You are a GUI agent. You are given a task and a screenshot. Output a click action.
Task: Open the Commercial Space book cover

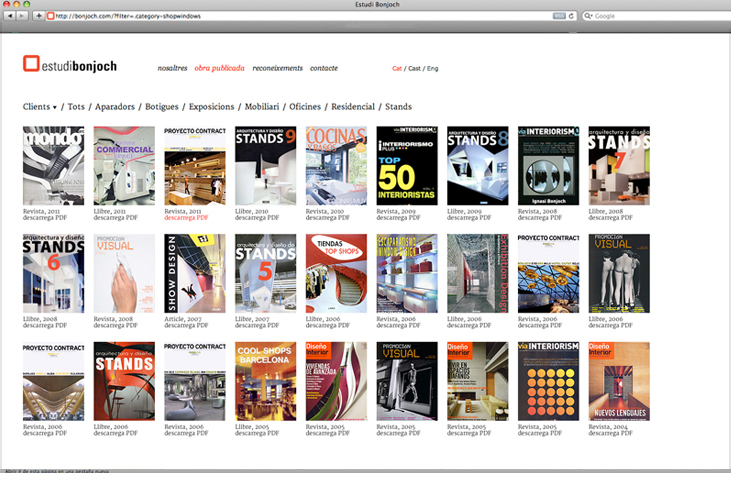[124, 165]
